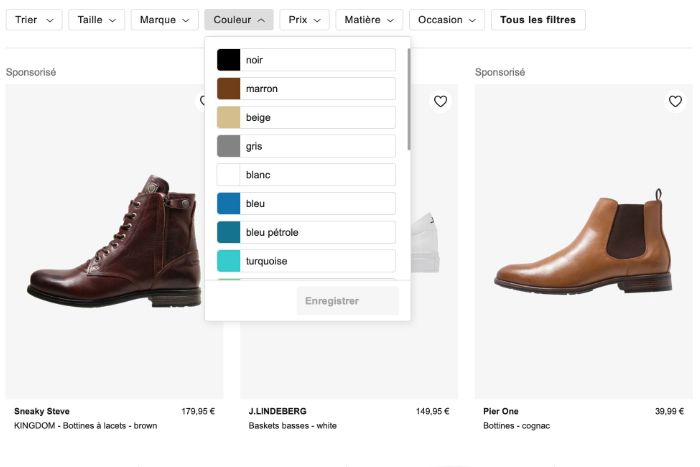Select the noir color option

pyautogui.click(x=306, y=60)
